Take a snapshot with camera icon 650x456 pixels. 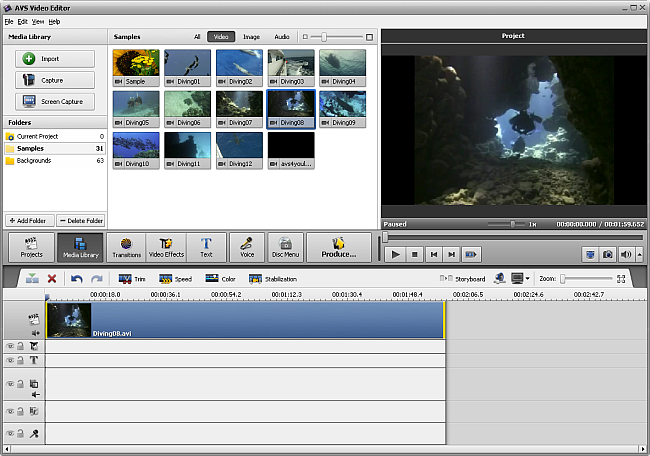(x=608, y=254)
